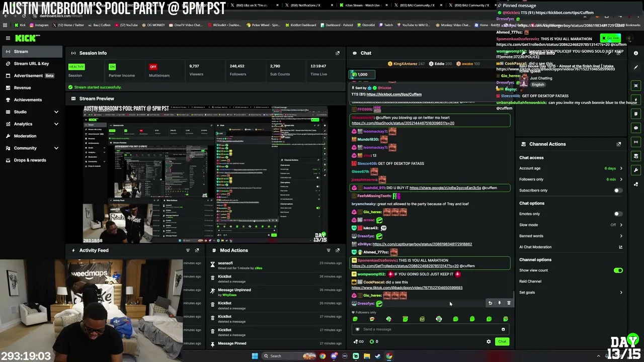This screenshot has height=362, width=644.
Task: Open the emote picker in the message box
Action: [503, 329]
